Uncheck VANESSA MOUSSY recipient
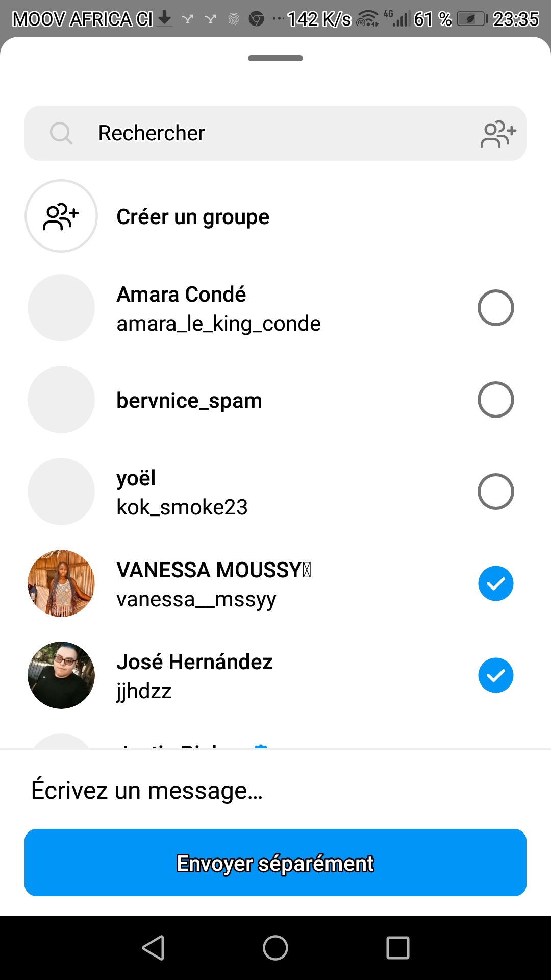551x980 pixels. pyautogui.click(x=495, y=583)
